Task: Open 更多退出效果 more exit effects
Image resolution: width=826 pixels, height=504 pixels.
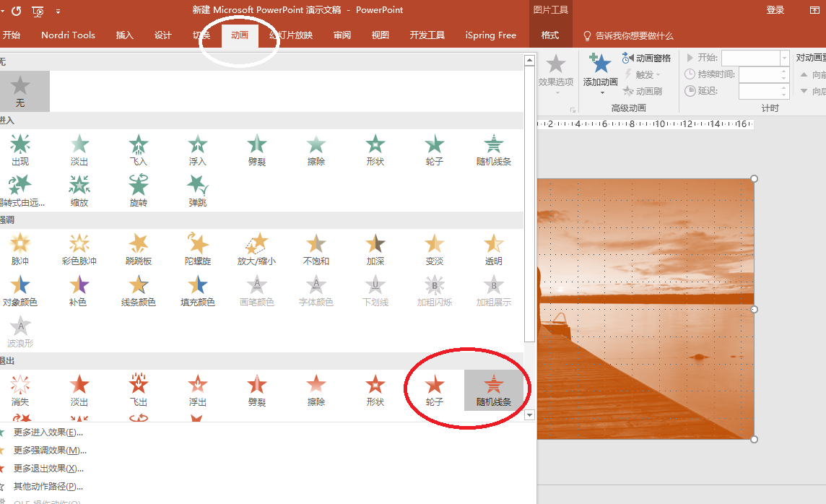Action: point(48,468)
